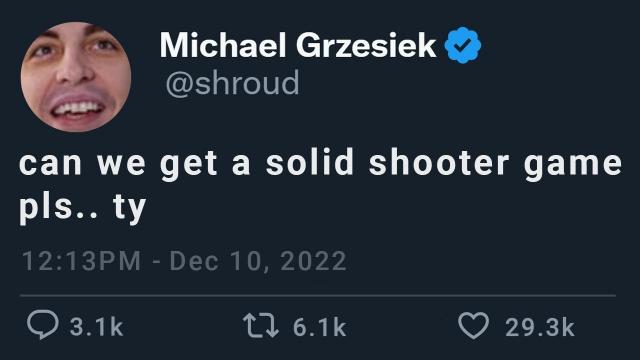Click the year "2022" in the timestamp
Screen dimensions: 640x360
tap(313, 261)
